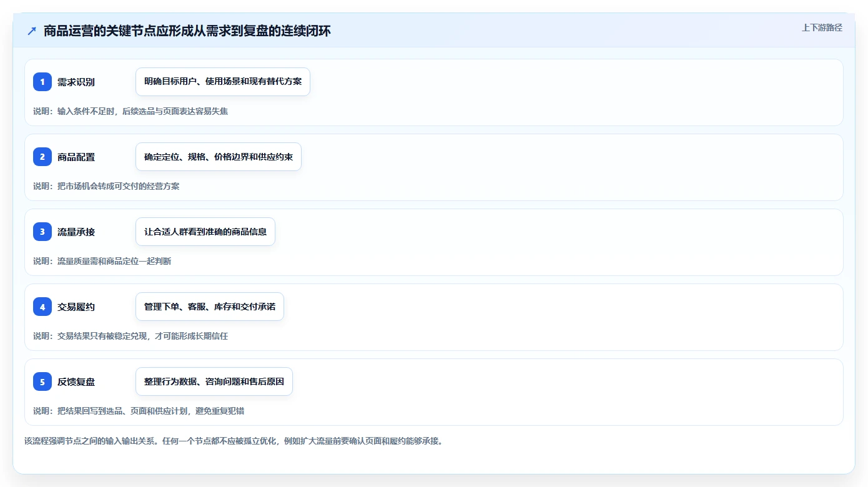Image resolution: width=868 pixels, height=487 pixels.
Task: Click step number 1 badge
Action: click(x=42, y=82)
